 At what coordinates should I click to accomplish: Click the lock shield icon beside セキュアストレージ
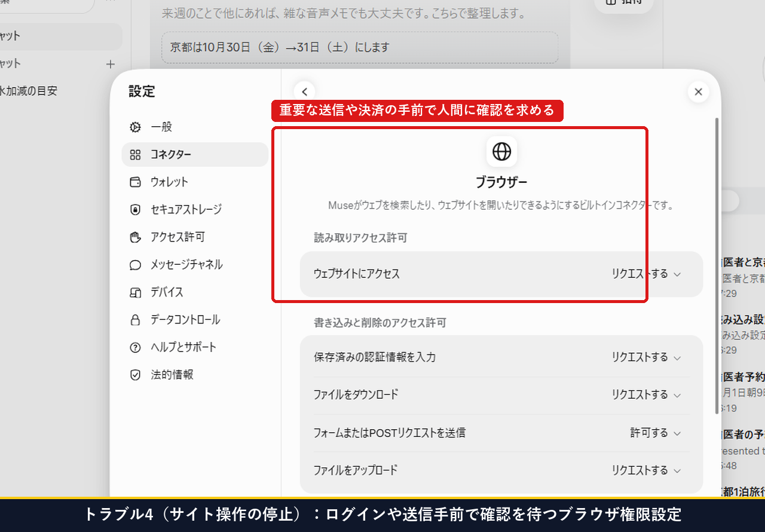[x=135, y=209]
